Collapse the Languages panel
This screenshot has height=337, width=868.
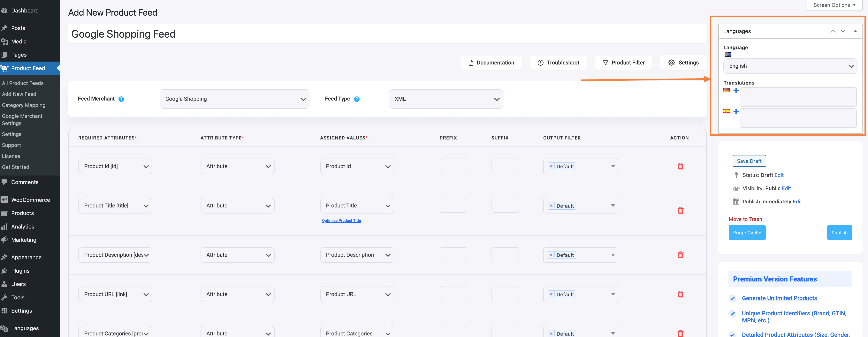pos(855,31)
